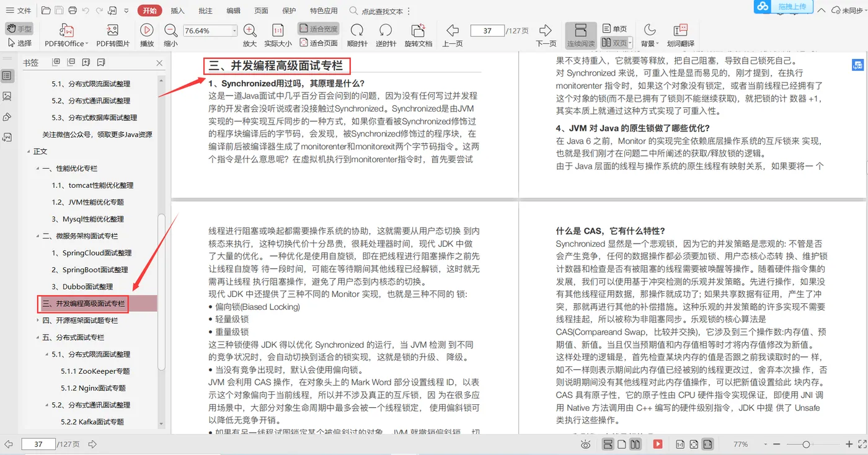Toggle fit page (适合页面)
The image size is (868, 455).
click(318, 43)
